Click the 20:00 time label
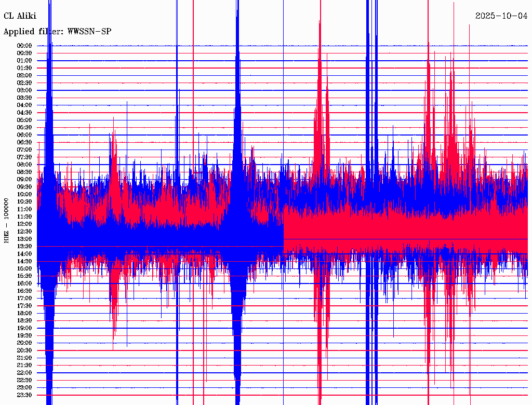 pyautogui.click(x=24, y=343)
